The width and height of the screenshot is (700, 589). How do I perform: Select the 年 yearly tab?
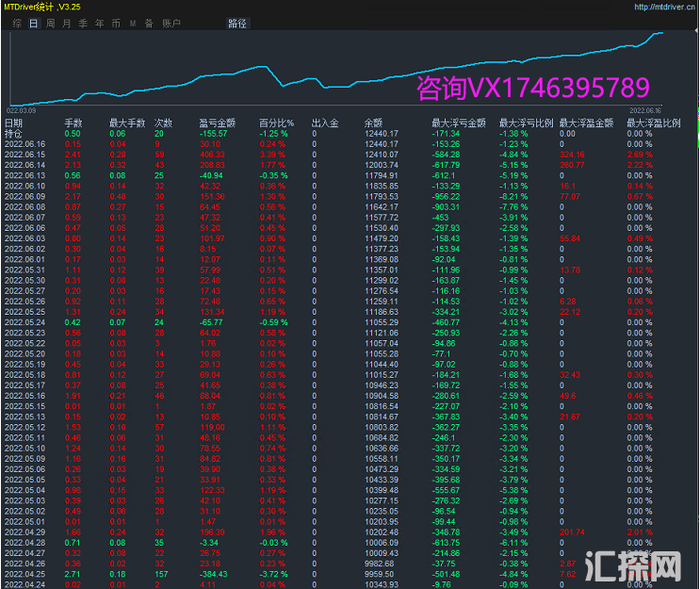[x=99, y=23]
